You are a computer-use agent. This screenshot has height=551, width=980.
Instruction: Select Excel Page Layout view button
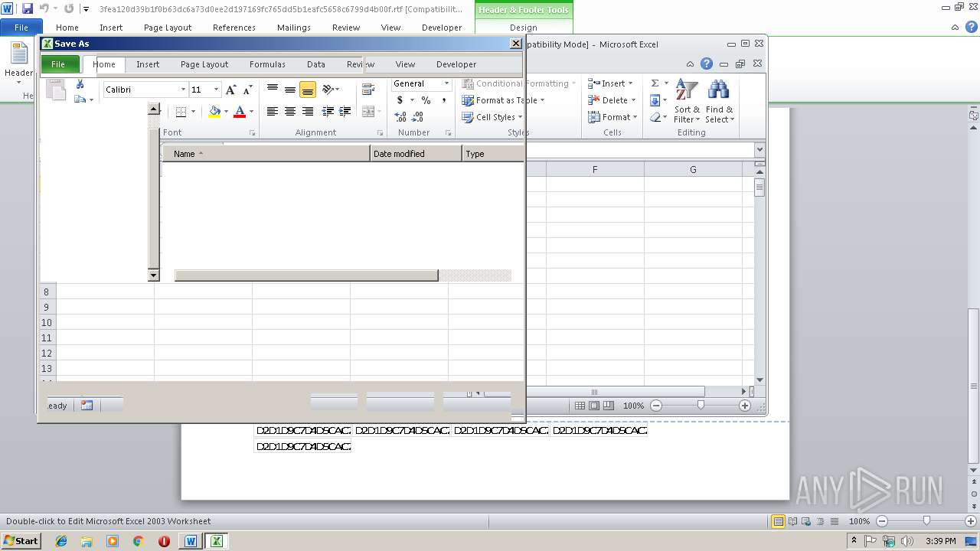click(x=594, y=406)
